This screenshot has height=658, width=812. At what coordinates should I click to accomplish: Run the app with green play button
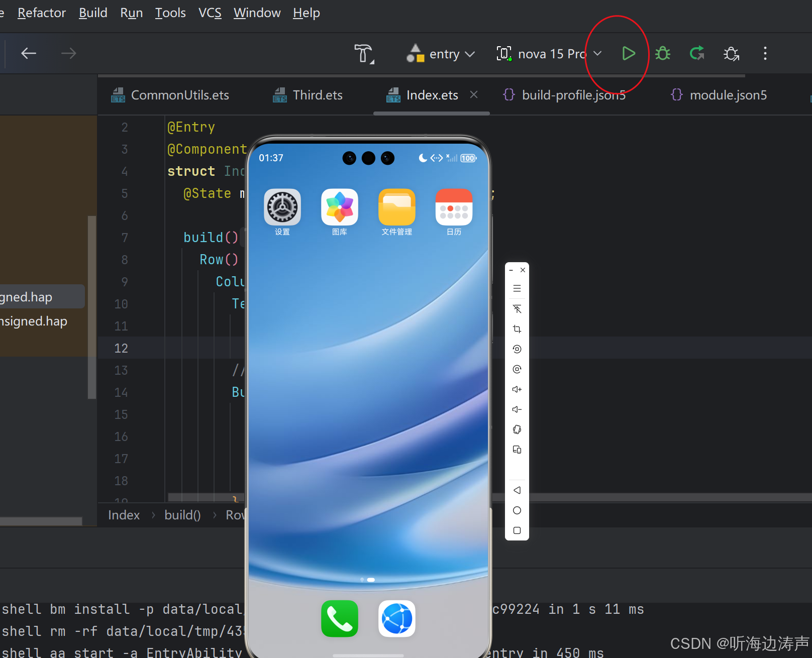[x=628, y=53]
